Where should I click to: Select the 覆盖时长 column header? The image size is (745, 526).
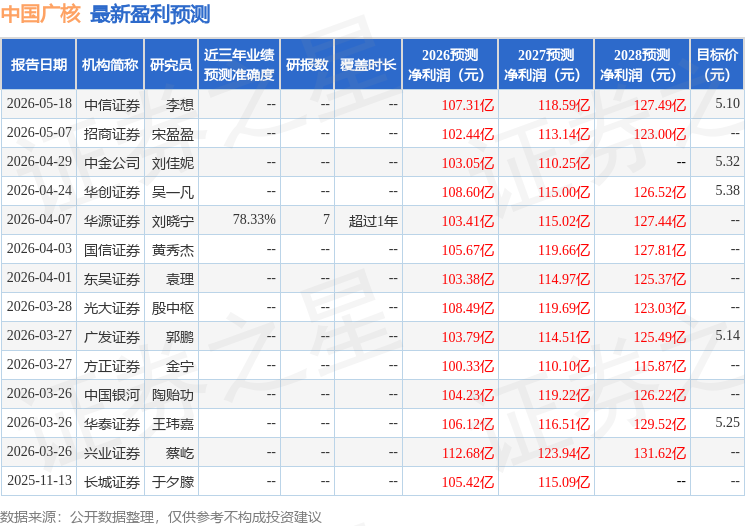click(x=368, y=65)
